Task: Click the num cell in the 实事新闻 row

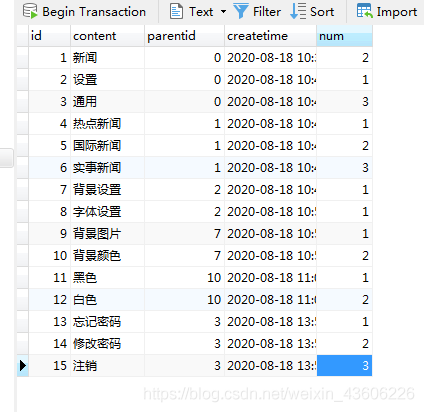Action: tap(344, 168)
